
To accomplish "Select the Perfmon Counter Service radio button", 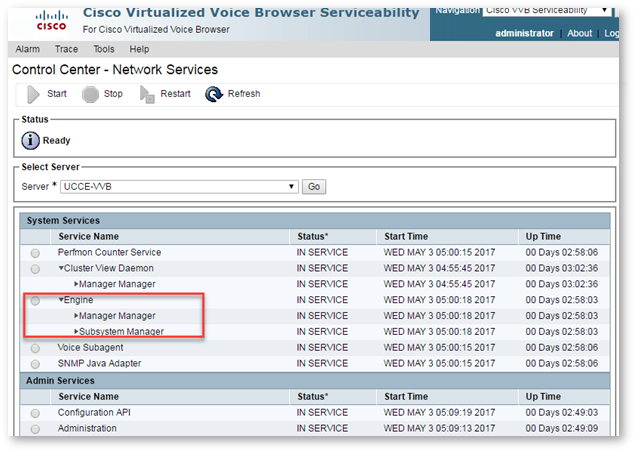I will 35,253.
